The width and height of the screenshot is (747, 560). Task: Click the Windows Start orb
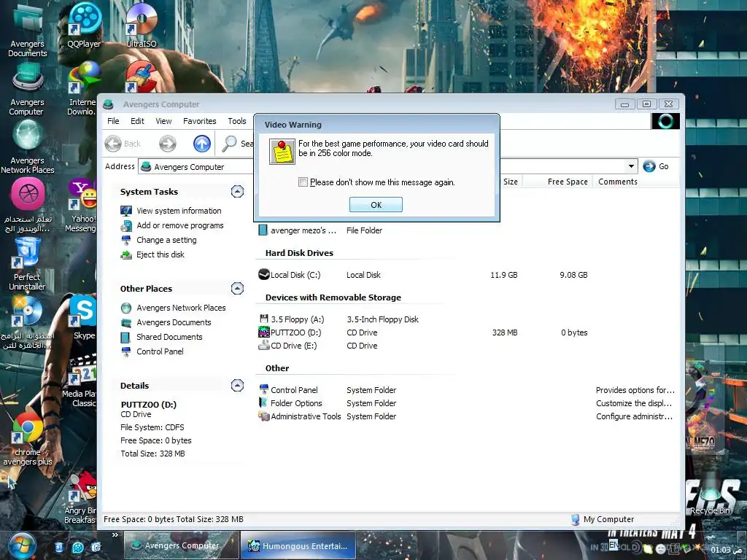(x=21, y=545)
